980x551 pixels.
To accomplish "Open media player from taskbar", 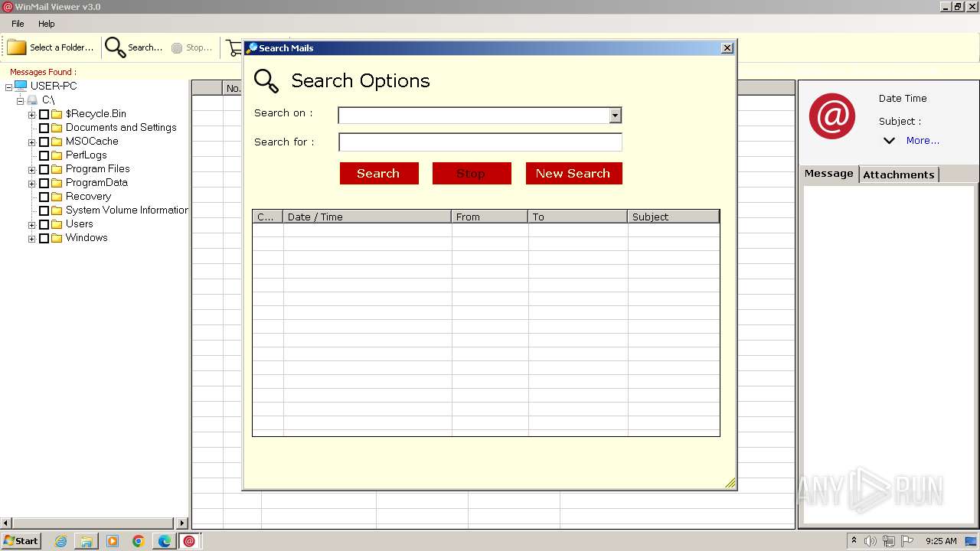I will click(113, 541).
